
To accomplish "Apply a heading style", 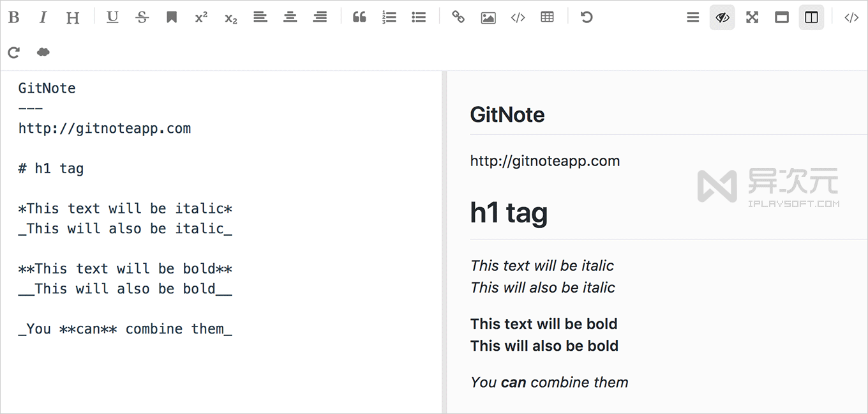I will click(x=72, y=17).
